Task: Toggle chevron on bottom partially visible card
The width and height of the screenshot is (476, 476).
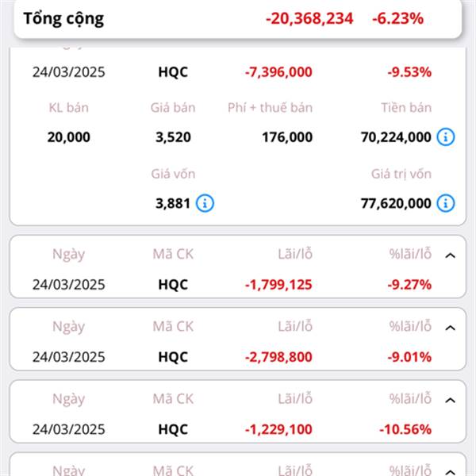Action: click(450, 471)
